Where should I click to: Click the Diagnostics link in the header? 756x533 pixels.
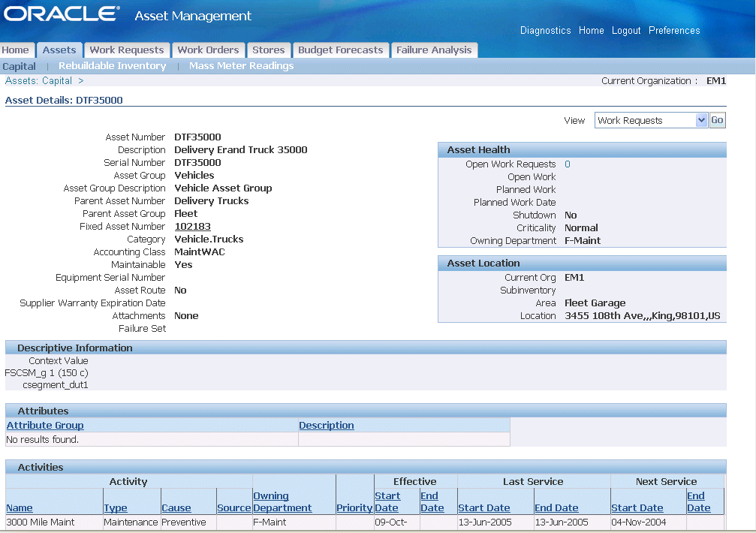(x=545, y=30)
